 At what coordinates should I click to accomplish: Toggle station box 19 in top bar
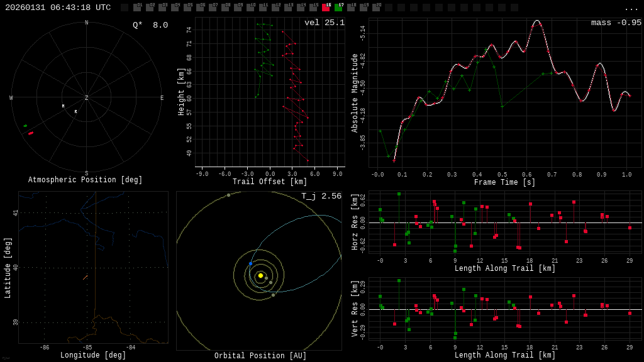point(364,7)
